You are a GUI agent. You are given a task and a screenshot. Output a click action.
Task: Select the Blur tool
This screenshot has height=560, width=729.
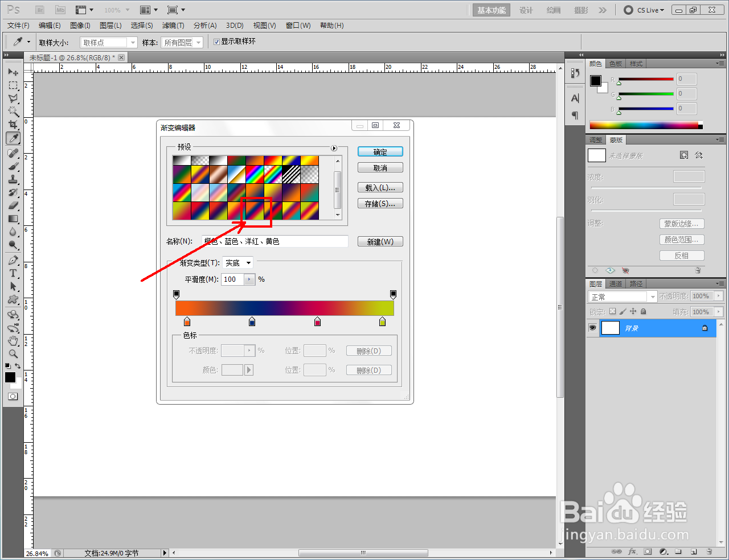[13, 232]
